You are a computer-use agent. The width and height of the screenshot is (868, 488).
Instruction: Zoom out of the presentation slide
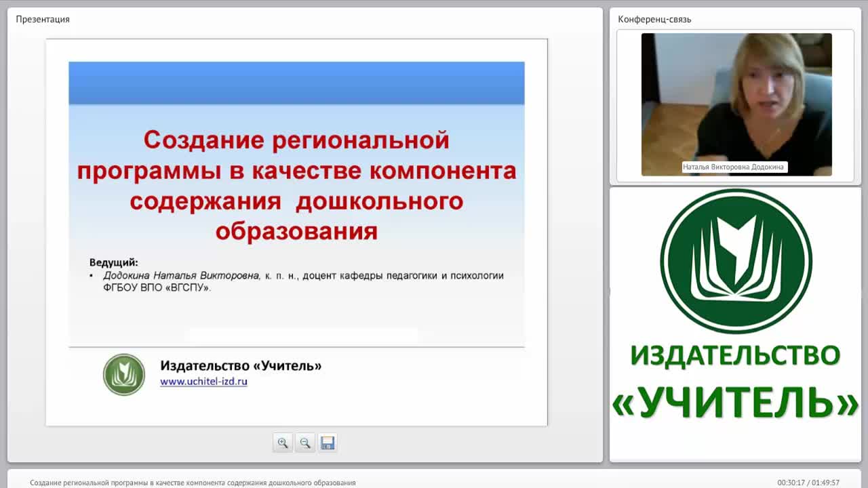(305, 443)
